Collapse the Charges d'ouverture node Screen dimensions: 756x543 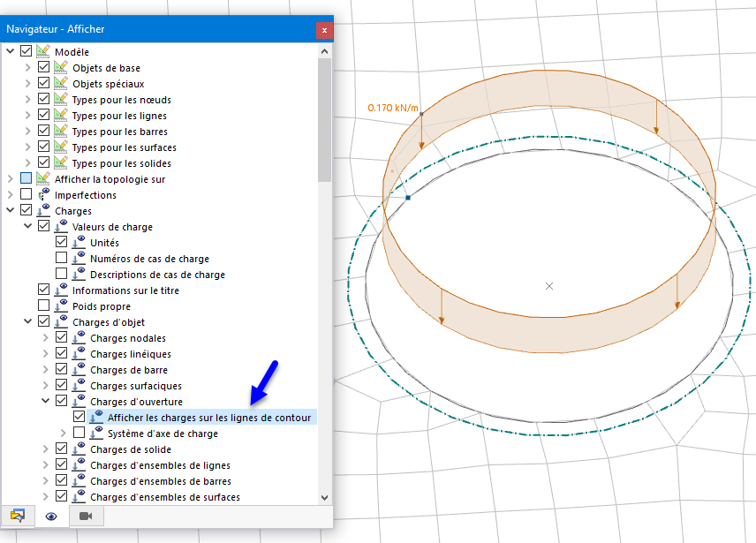pyautogui.click(x=45, y=401)
